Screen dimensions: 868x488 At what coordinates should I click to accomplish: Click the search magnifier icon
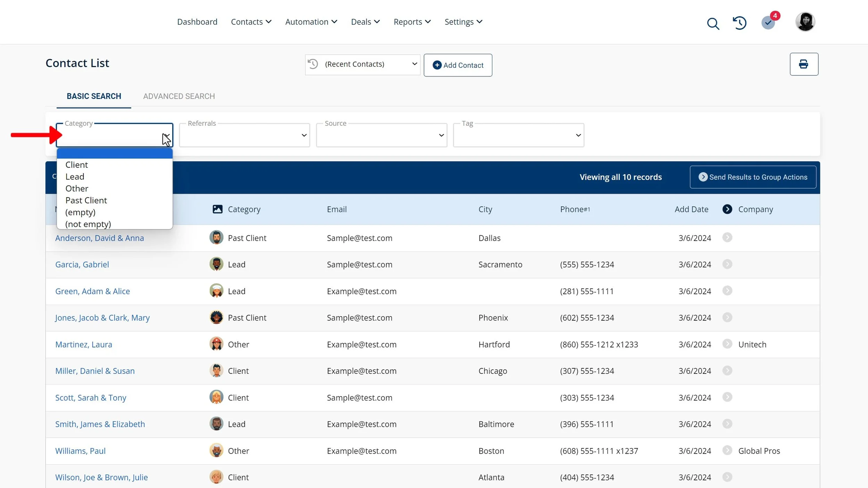coord(713,23)
